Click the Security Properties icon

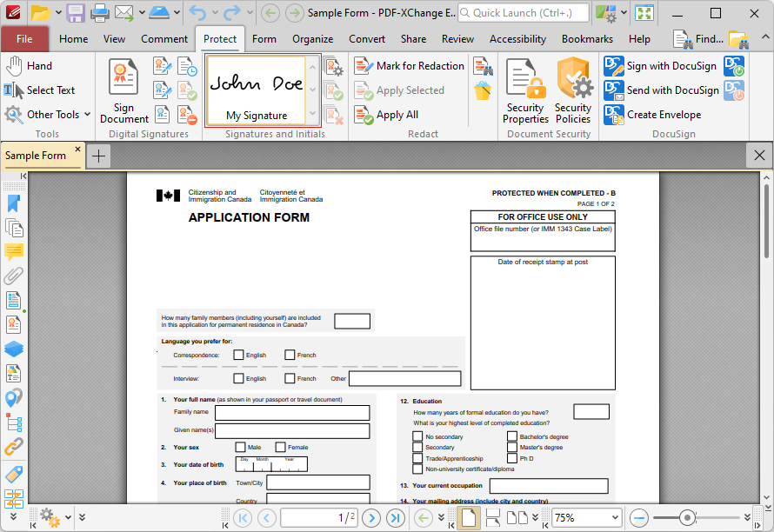point(525,90)
